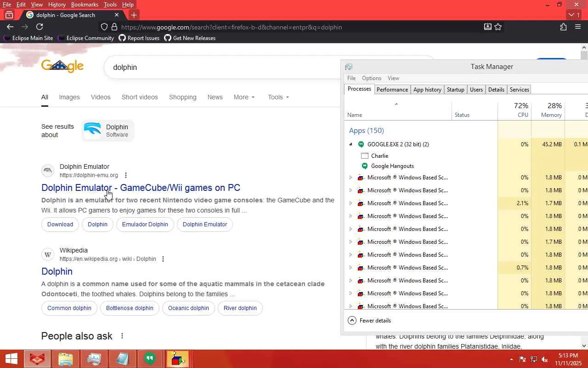
Task: Switch to the Services tab in Task Manager
Action: click(x=520, y=89)
